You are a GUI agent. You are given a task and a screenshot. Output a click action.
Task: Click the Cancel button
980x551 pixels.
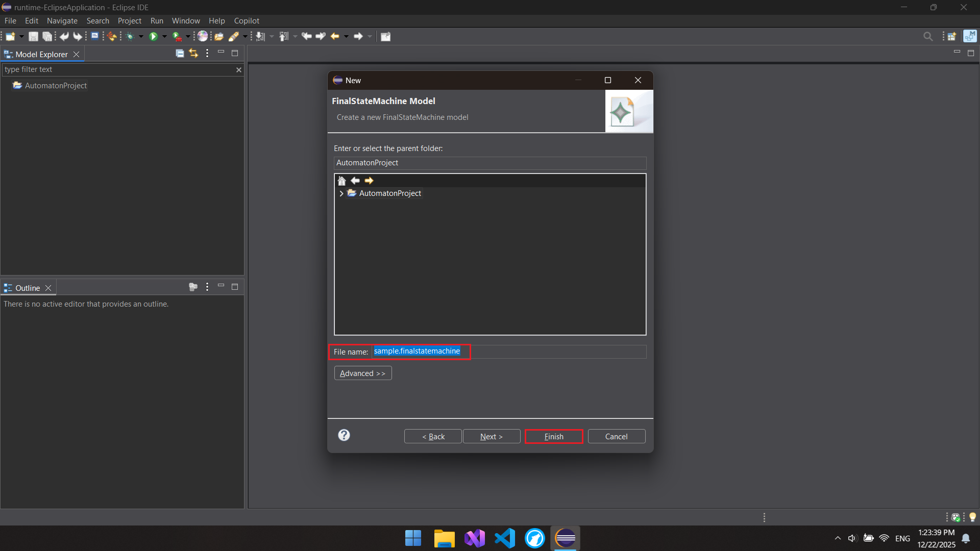point(616,437)
